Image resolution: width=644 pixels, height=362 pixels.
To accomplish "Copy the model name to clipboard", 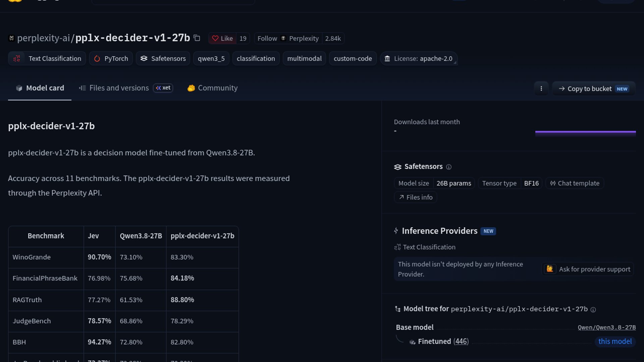I will click(x=197, y=38).
